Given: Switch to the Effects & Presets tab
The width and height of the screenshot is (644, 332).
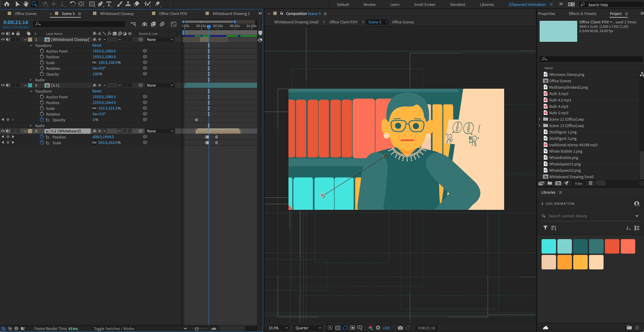Looking at the screenshot, I should [582, 14].
